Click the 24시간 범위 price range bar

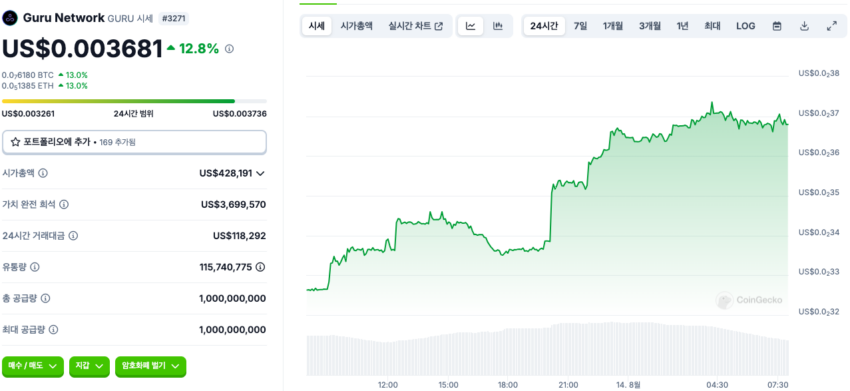(134, 101)
